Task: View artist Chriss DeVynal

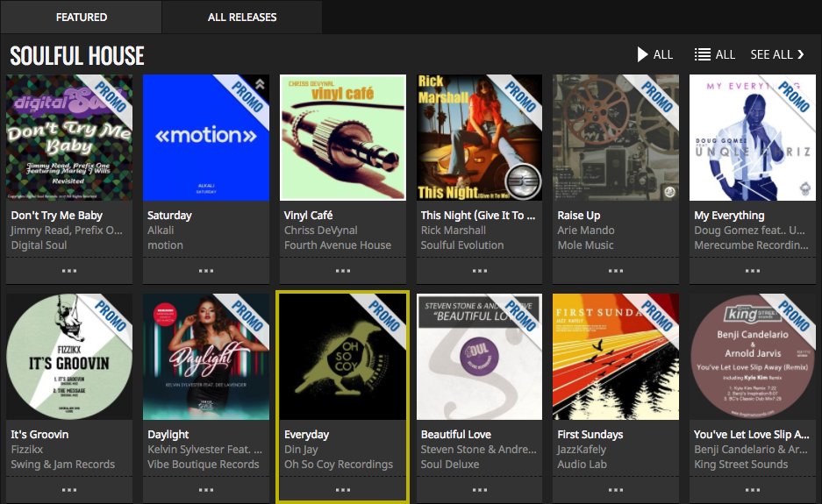Action: [x=321, y=230]
